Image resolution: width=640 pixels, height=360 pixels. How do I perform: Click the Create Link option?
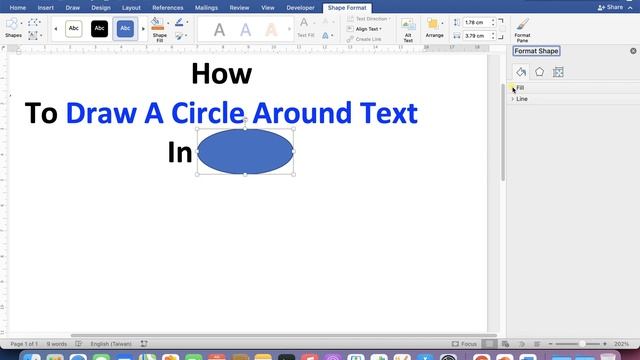[364, 39]
